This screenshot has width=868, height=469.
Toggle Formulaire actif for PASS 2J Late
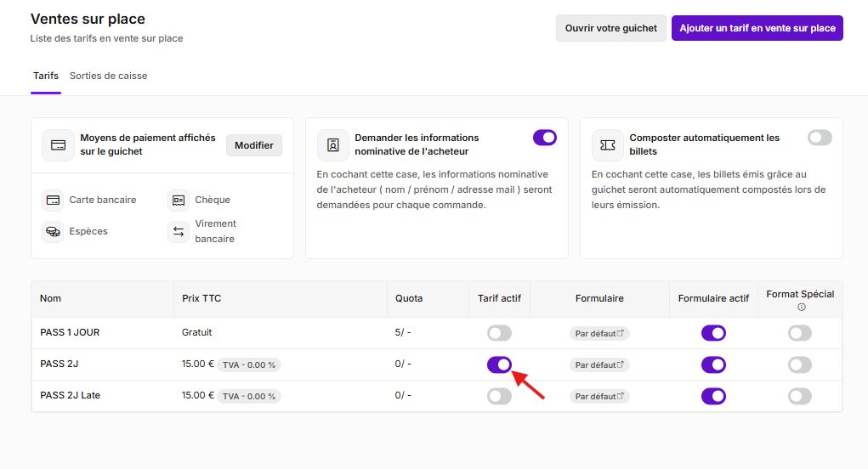(x=713, y=396)
